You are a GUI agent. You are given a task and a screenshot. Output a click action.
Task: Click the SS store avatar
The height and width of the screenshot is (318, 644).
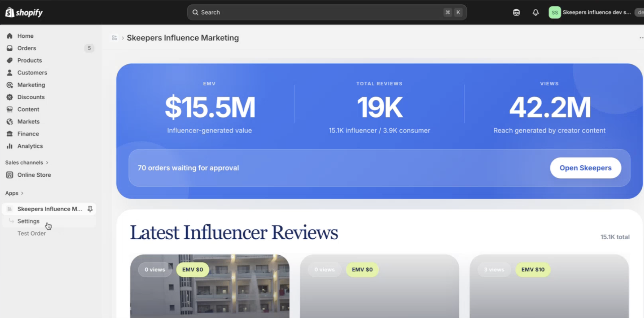point(555,12)
